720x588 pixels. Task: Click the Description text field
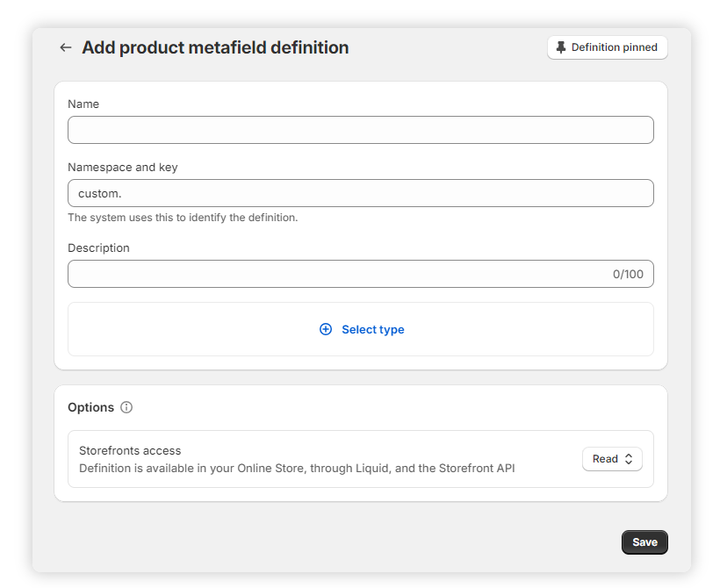(334, 274)
